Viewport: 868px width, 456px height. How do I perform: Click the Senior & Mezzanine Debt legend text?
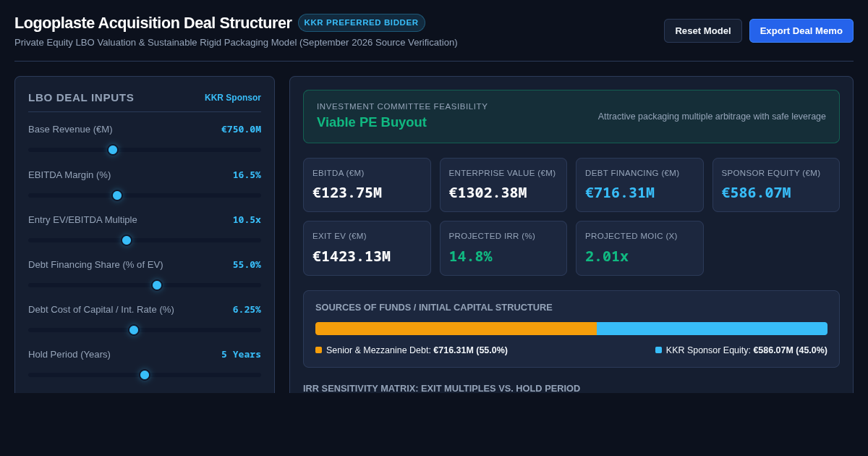417,350
